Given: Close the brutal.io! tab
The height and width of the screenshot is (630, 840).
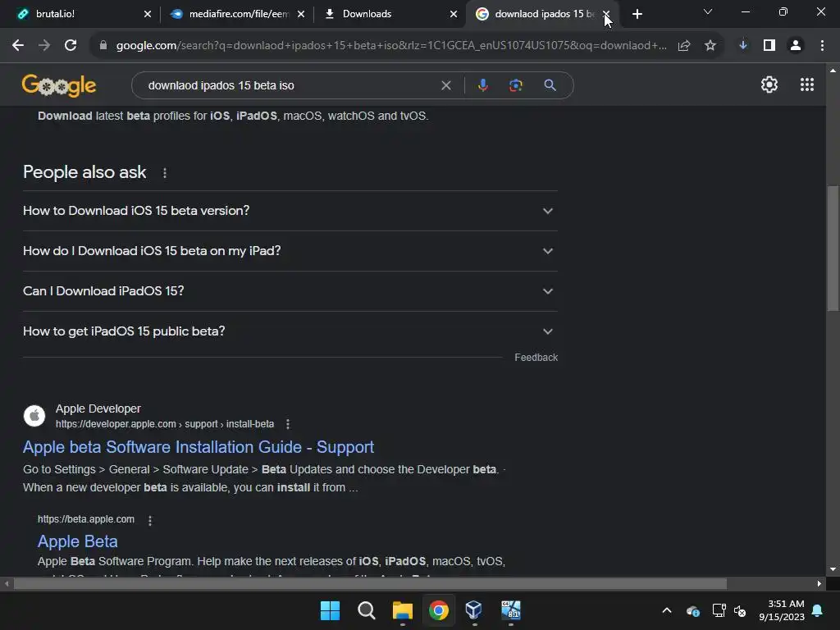Looking at the screenshot, I should click(148, 14).
